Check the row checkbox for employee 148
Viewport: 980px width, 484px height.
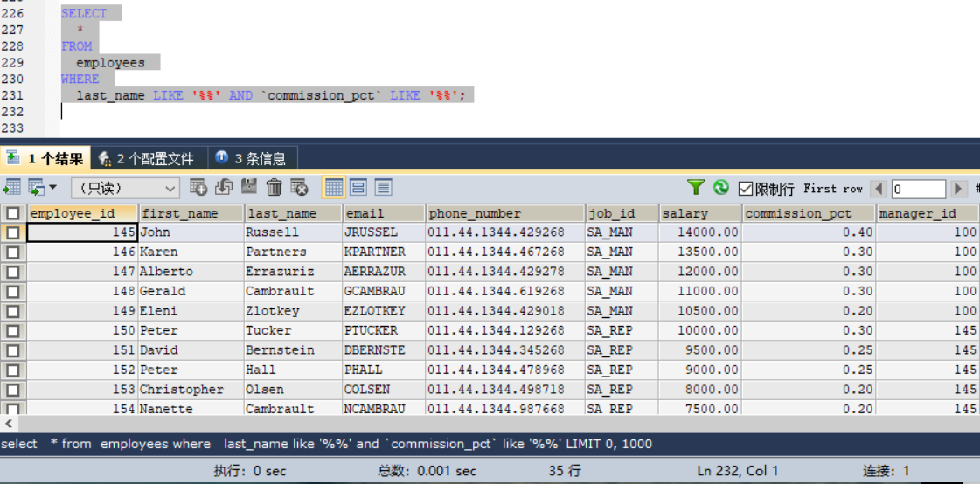click(x=13, y=292)
